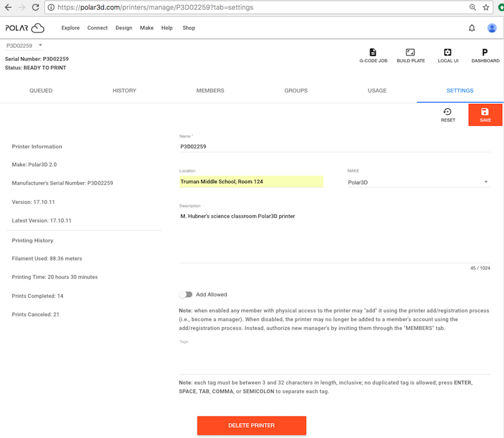Click the 'Printing History' heading
Image resolution: width=504 pixels, height=438 pixels.
click(x=33, y=240)
